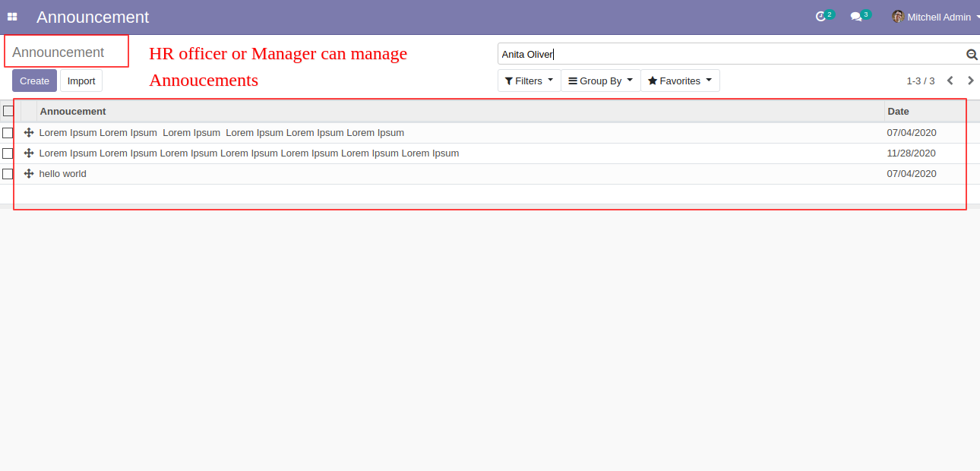Expand the Filters dropdown
Viewport: 980px width, 471px height.
tap(529, 81)
